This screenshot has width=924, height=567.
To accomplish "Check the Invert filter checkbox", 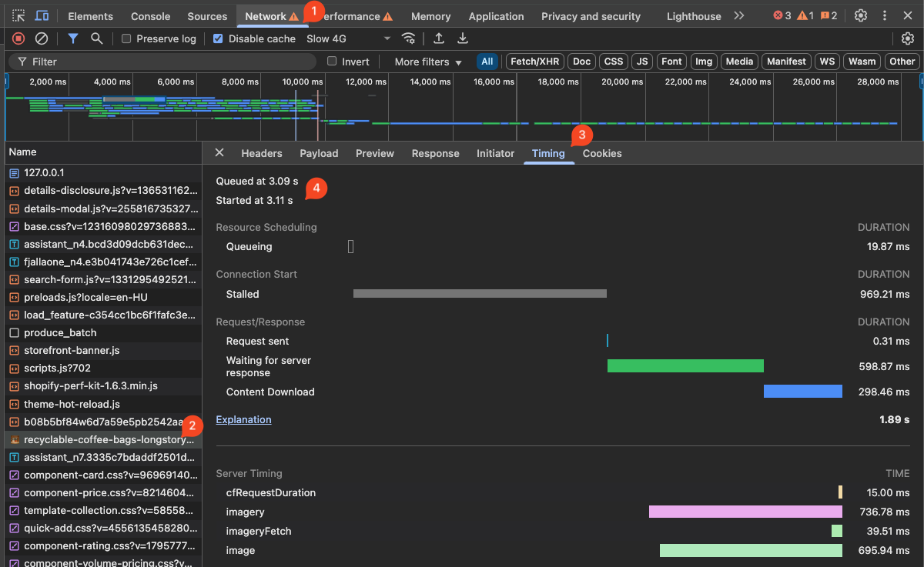I will pyautogui.click(x=332, y=62).
